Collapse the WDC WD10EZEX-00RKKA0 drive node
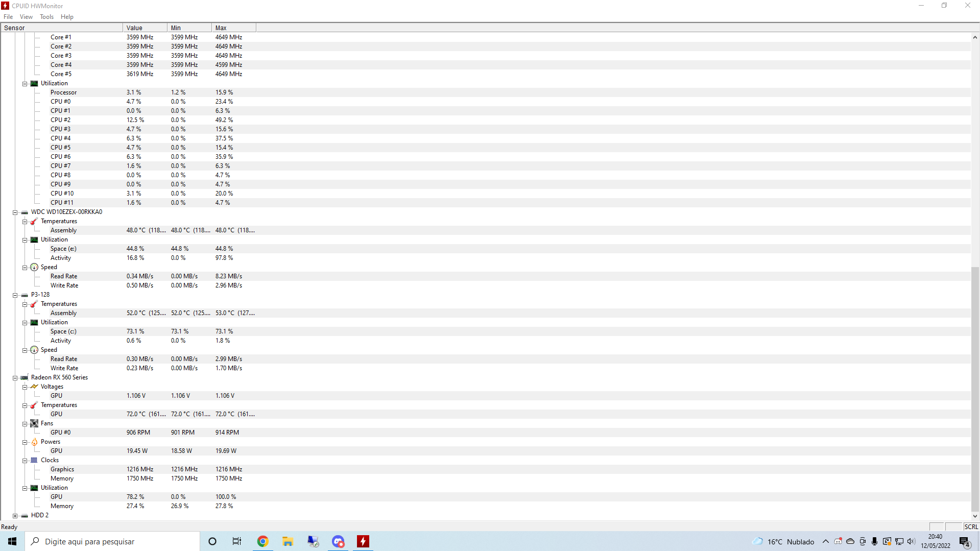Viewport: 980px width, 551px height. (x=15, y=212)
